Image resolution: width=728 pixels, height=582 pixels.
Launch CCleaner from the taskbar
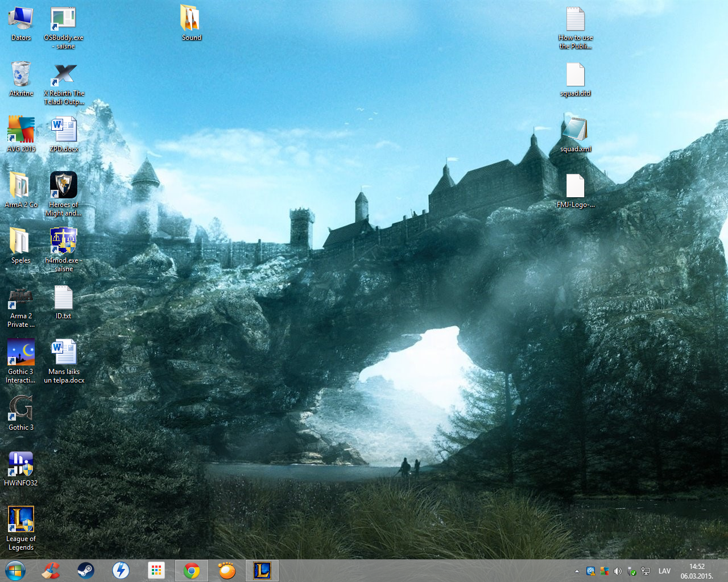(51, 571)
